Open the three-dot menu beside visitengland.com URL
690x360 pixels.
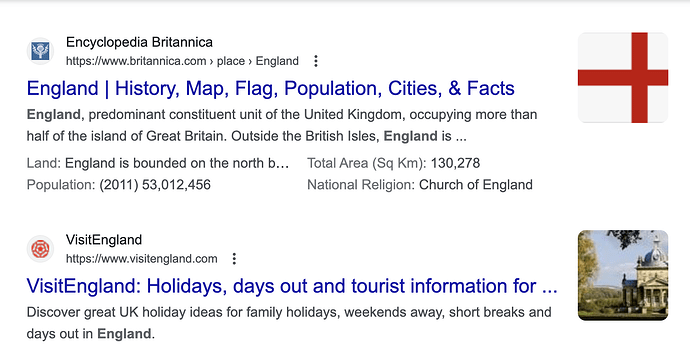pos(234,259)
